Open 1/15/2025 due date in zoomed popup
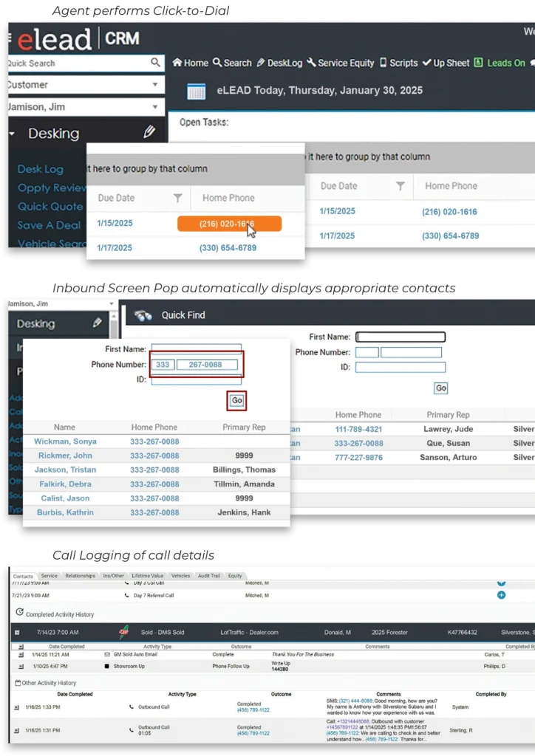 (115, 223)
